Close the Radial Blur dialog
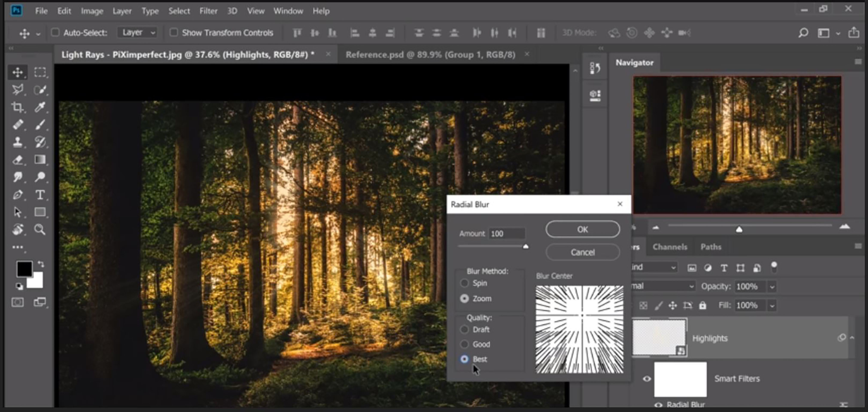The width and height of the screenshot is (868, 412). [620, 204]
